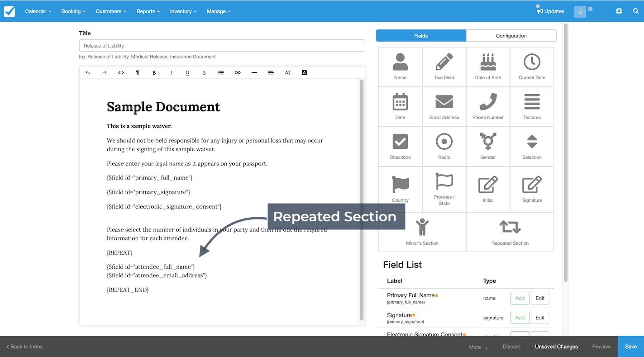Add an Email Address field
The width and height of the screenshot is (644, 357).
444,107
